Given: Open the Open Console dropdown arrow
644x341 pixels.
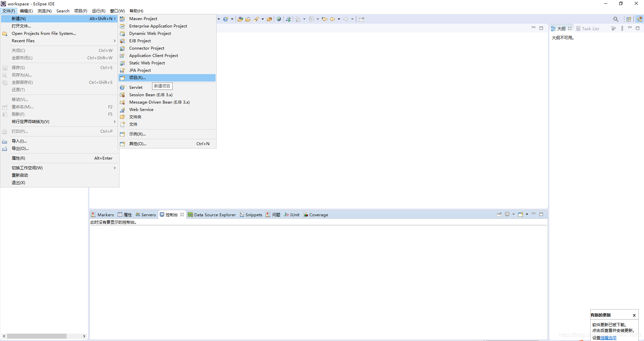Looking at the screenshot, I should [x=527, y=214].
